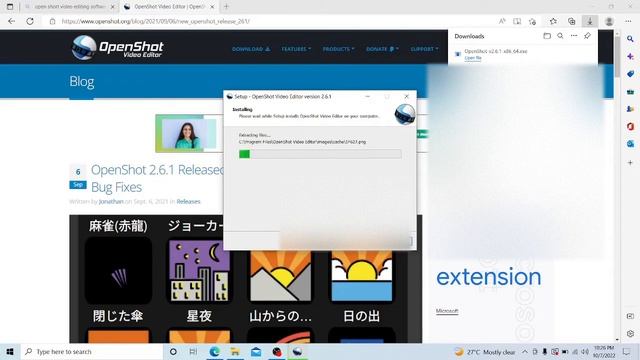Open the Favorites star toolbar icon
This screenshot has width=640, height=360.
[x=553, y=21]
